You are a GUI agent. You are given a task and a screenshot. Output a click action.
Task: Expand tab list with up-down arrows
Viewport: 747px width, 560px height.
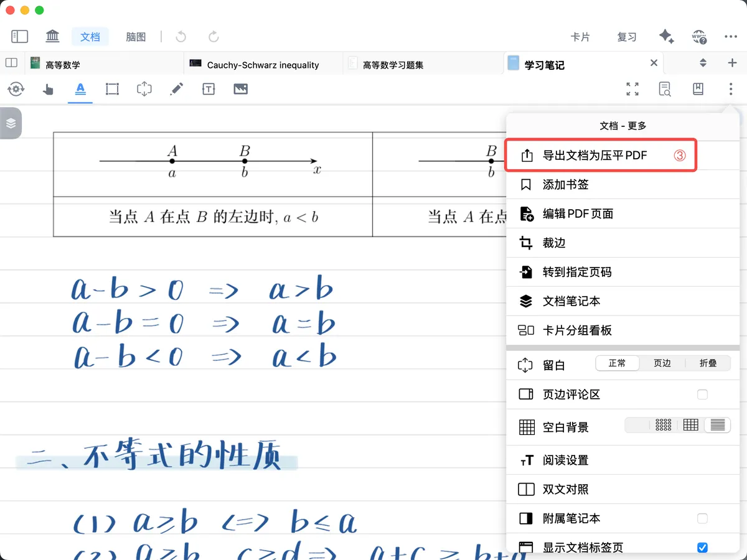point(703,63)
